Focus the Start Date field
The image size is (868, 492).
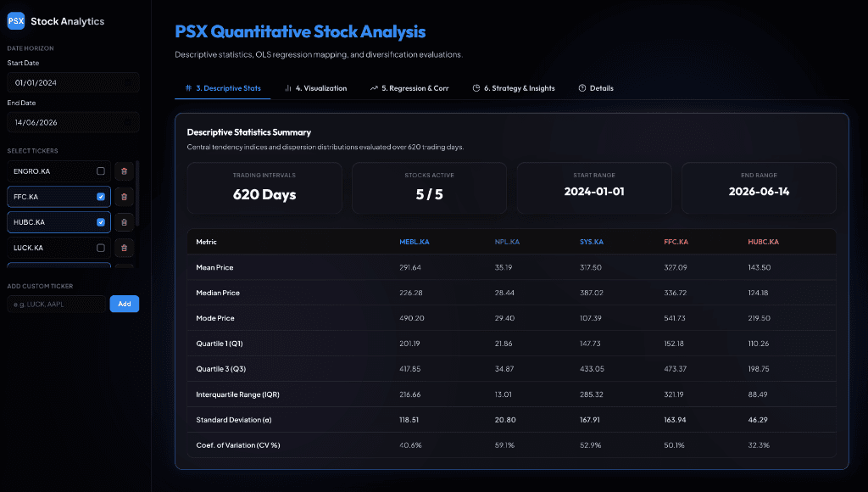tap(73, 82)
